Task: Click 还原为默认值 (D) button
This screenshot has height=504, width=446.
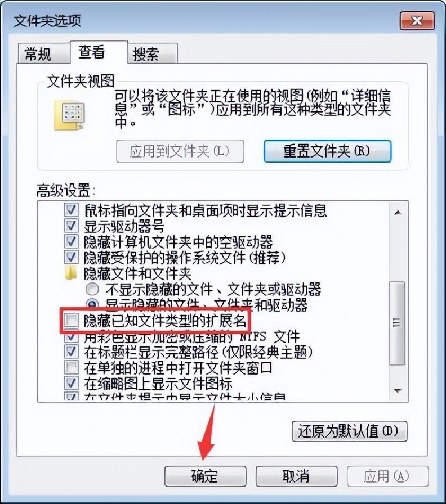Action: click(350, 431)
